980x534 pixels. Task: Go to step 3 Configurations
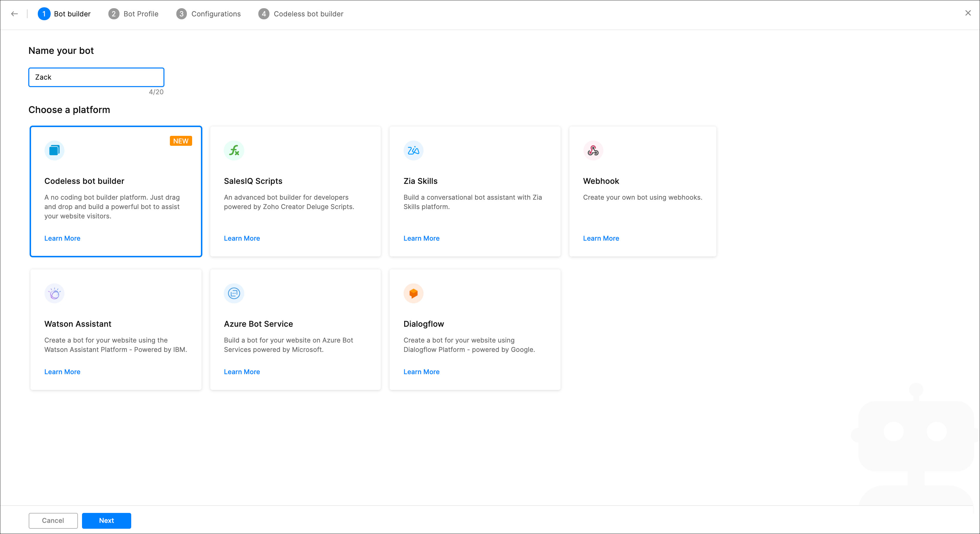point(209,14)
